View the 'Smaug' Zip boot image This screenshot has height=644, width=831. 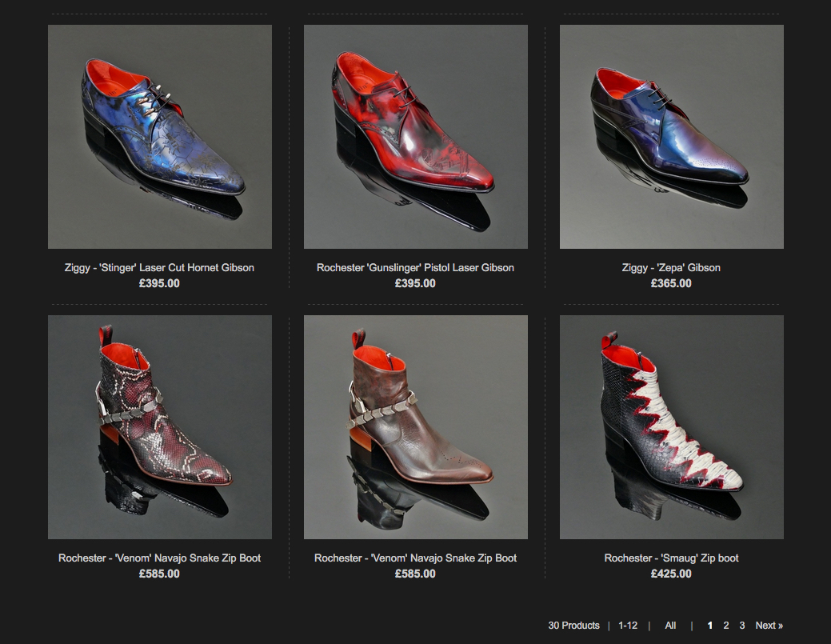pyautogui.click(x=672, y=426)
